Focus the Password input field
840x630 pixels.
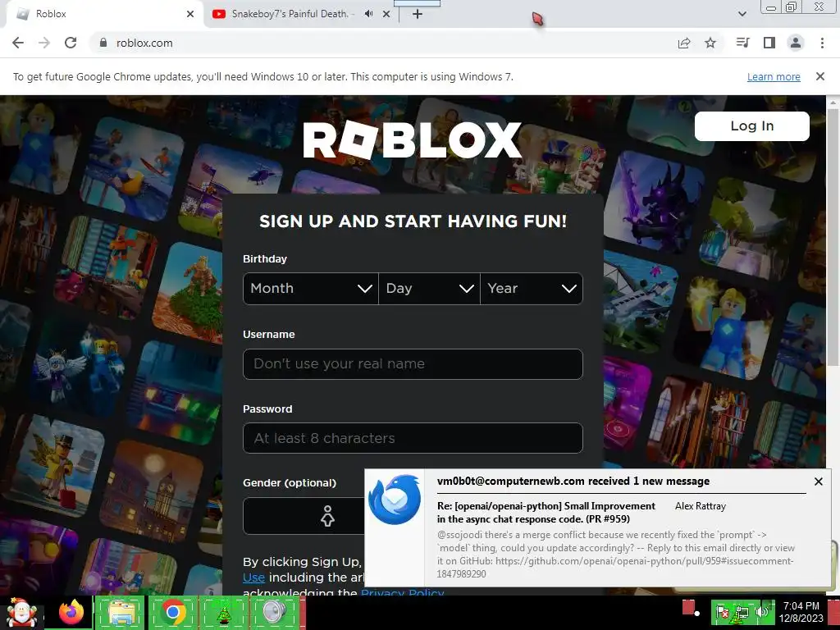(x=413, y=438)
